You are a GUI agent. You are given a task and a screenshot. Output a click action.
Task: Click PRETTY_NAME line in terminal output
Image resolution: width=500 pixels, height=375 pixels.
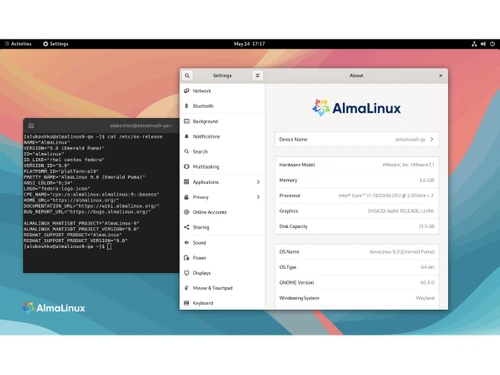tap(84, 177)
